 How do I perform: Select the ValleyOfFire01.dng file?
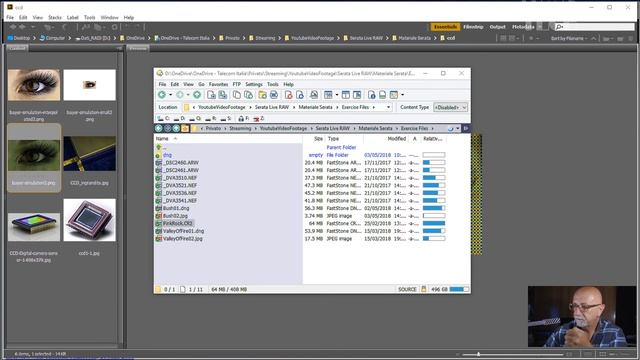(183, 231)
